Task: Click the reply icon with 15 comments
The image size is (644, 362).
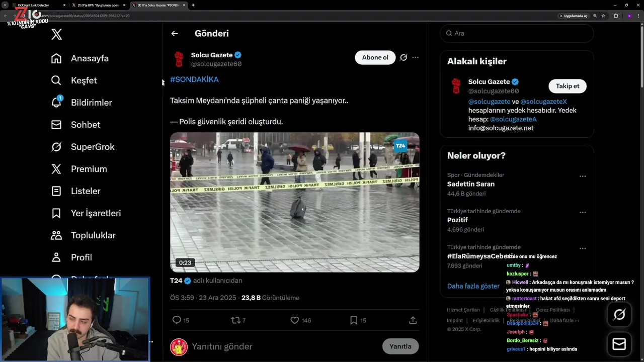Action: [181, 320]
